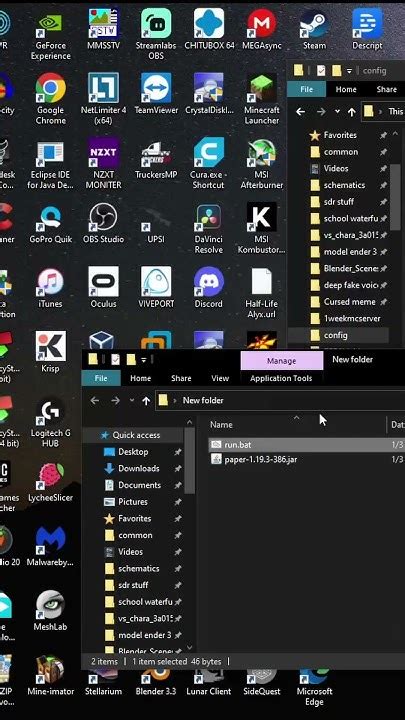Open Share tab in New folder window
This screenshot has height=720, width=405.
pos(181,378)
